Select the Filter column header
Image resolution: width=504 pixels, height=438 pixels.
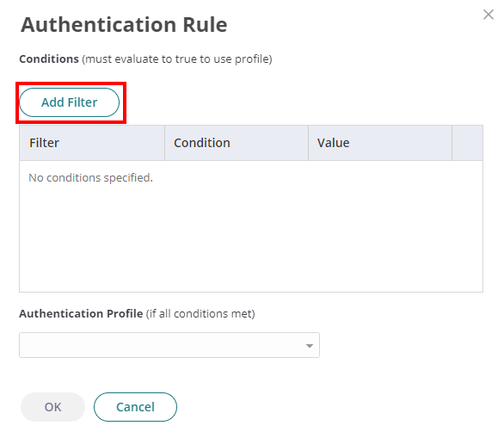[92, 143]
